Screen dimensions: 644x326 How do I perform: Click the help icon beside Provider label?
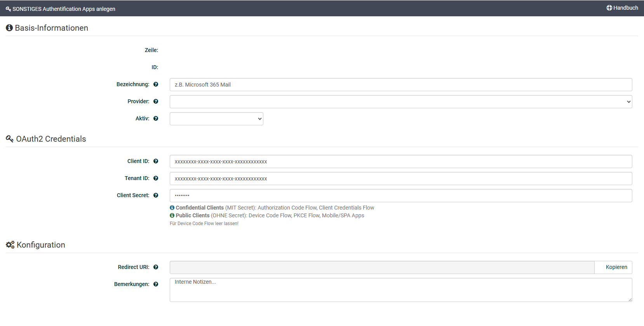pyautogui.click(x=156, y=101)
